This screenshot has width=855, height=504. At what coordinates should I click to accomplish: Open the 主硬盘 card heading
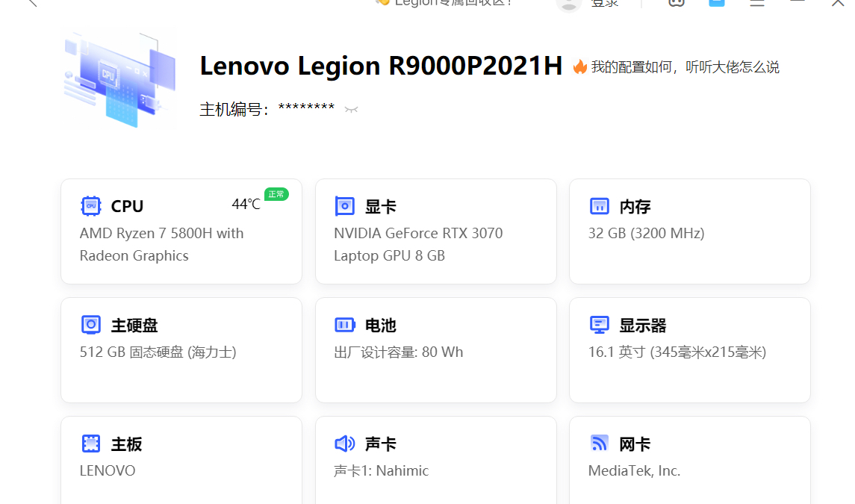pyautogui.click(x=134, y=326)
